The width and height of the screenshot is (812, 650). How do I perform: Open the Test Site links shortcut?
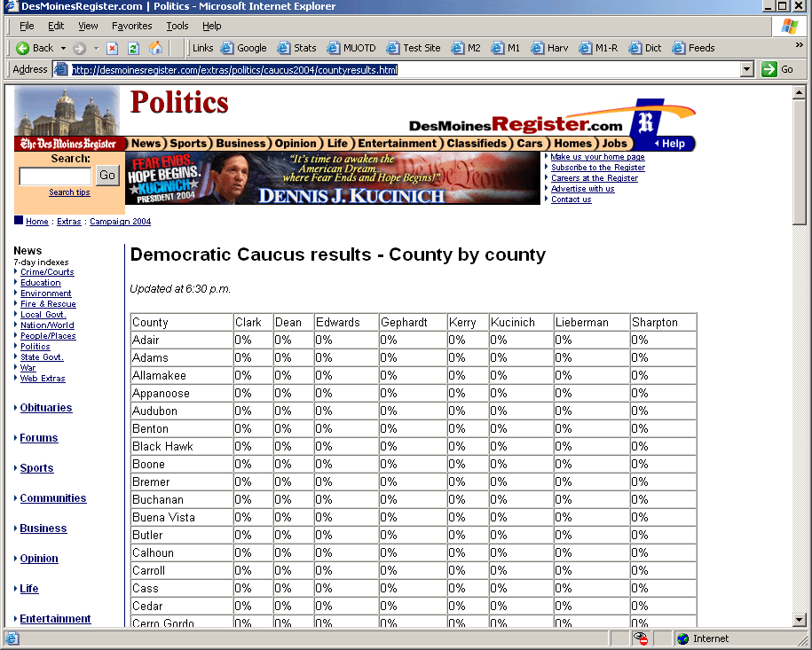(x=413, y=48)
